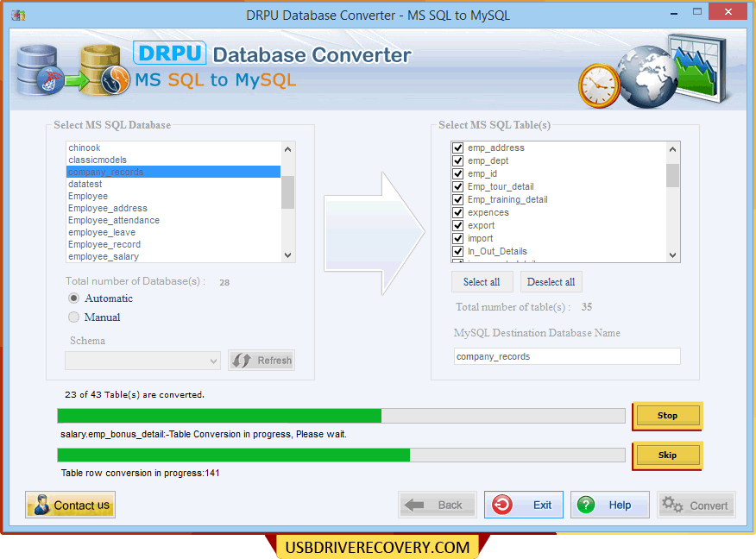Select chinook database
Screen dimensions: 756x559
(173, 148)
